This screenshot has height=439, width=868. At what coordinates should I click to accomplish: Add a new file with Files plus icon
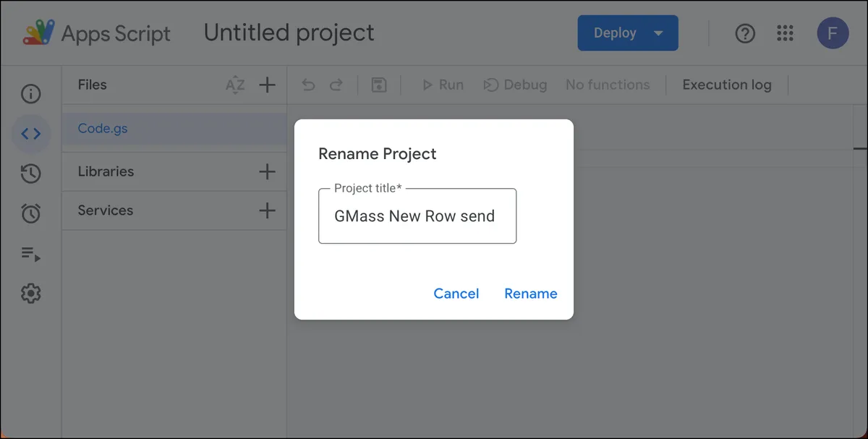(x=268, y=85)
